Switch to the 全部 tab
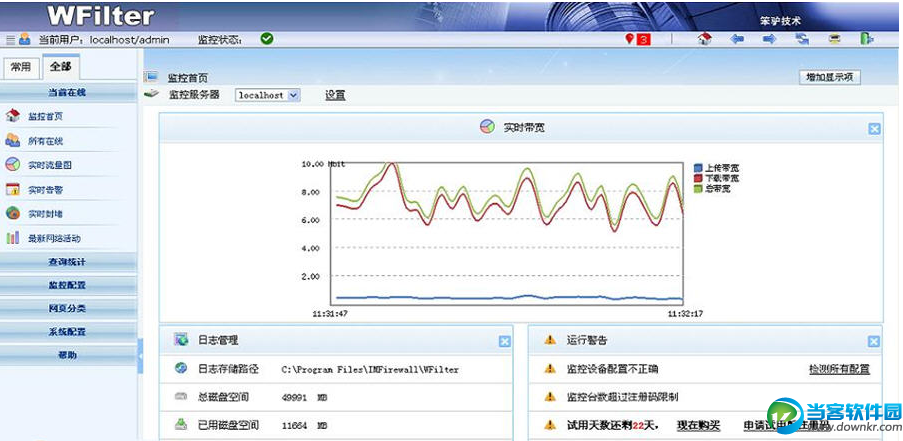 60,67
